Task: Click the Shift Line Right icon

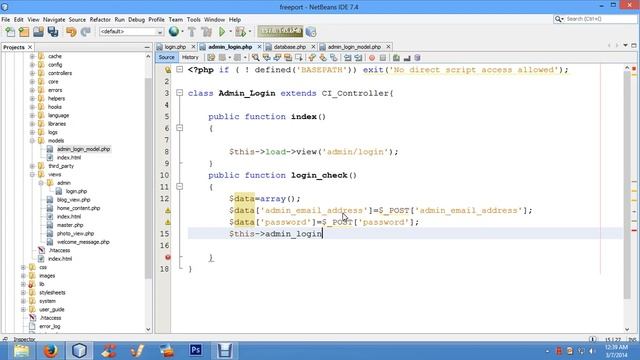Action: pos(358,58)
